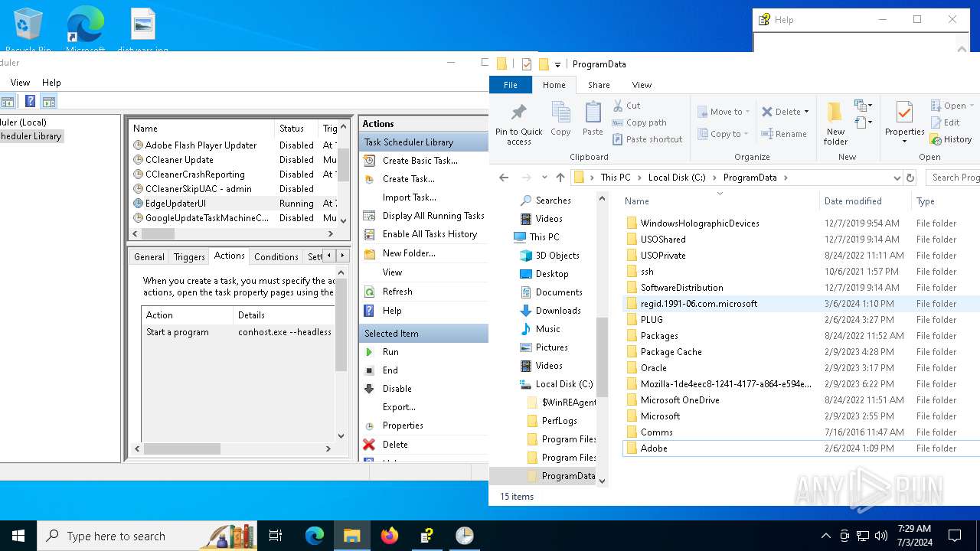Click Task Scheduler toolbar help icon
980x551 pixels.
pos(30,101)
